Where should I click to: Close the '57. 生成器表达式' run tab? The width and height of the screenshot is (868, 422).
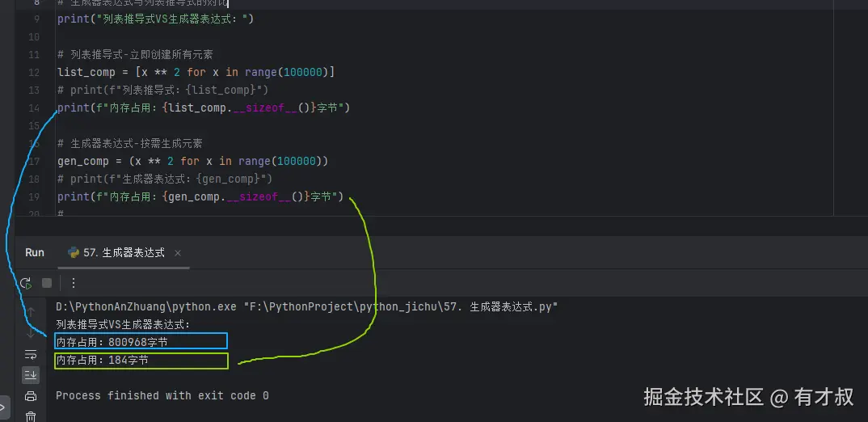pyautogui.click(x=178, y=253)
